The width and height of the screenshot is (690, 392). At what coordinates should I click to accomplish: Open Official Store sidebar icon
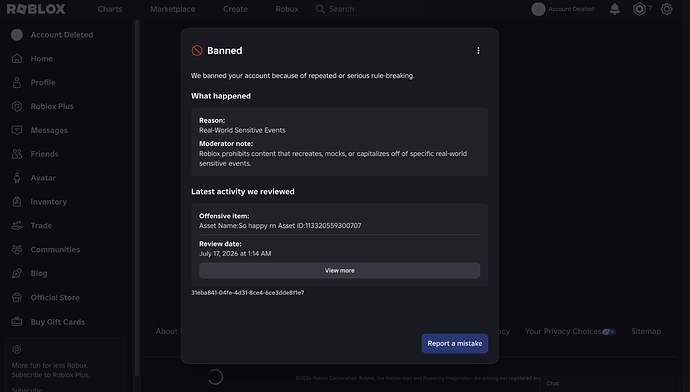click(x=17, y=297)
